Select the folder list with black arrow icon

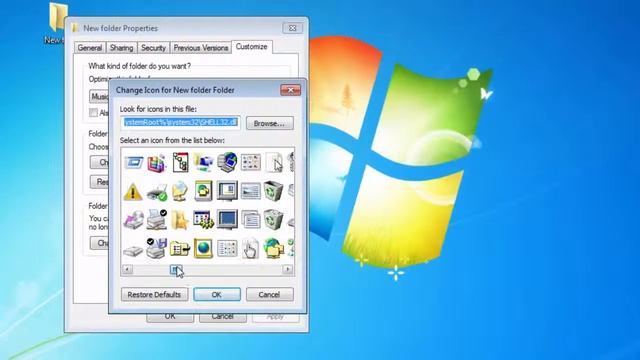[x=180, y=248]
